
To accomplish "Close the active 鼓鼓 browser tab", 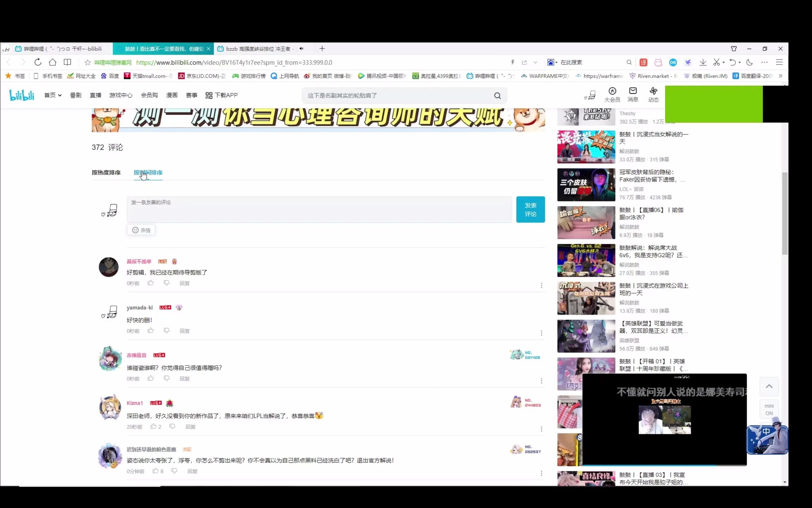I will tap(209, 49).
